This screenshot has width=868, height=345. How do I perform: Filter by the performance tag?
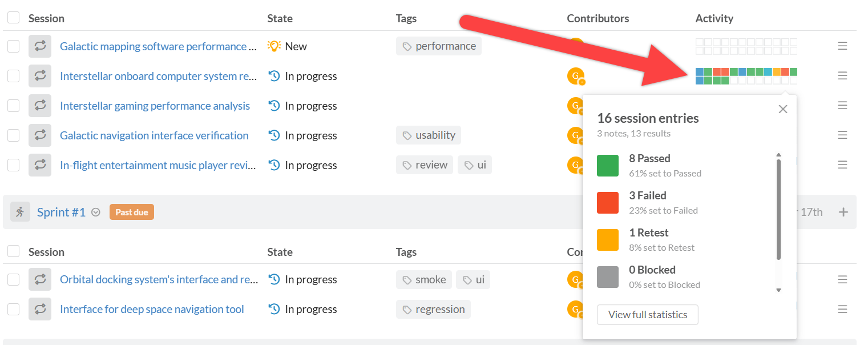pos(439,46)
